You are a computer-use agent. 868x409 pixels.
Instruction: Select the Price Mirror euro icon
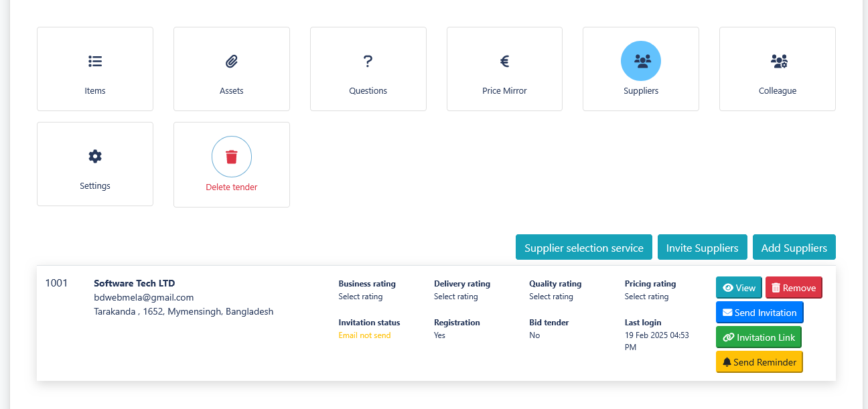[x=505, y=62]
